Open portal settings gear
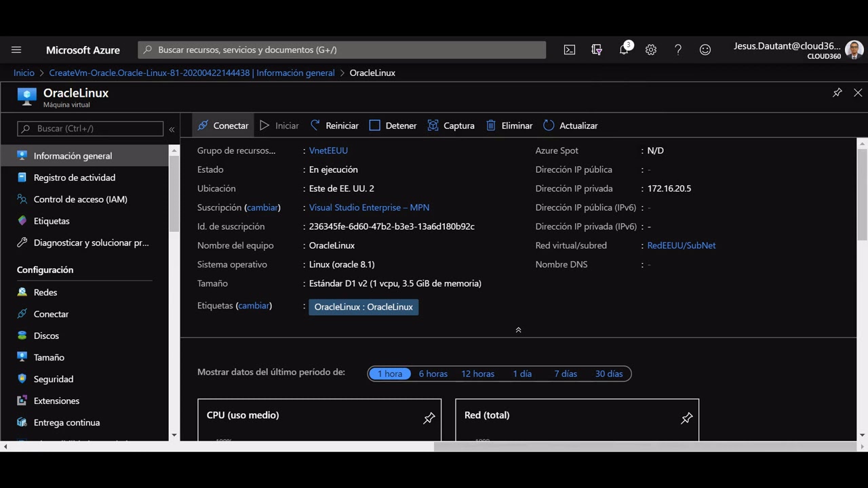Screen dimensions: 868x488 pos(651,49)
